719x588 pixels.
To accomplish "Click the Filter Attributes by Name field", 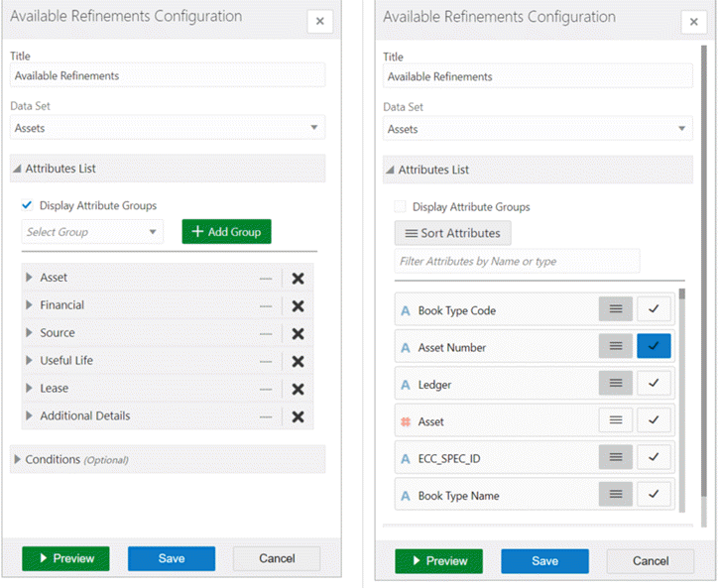I will pyautogui.click(x=517, y=261).
